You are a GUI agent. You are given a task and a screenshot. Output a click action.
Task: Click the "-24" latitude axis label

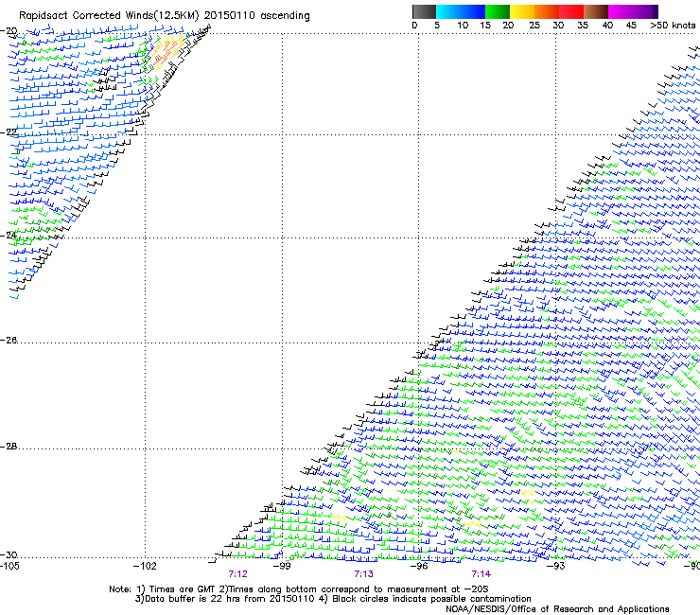pos(9,236)
